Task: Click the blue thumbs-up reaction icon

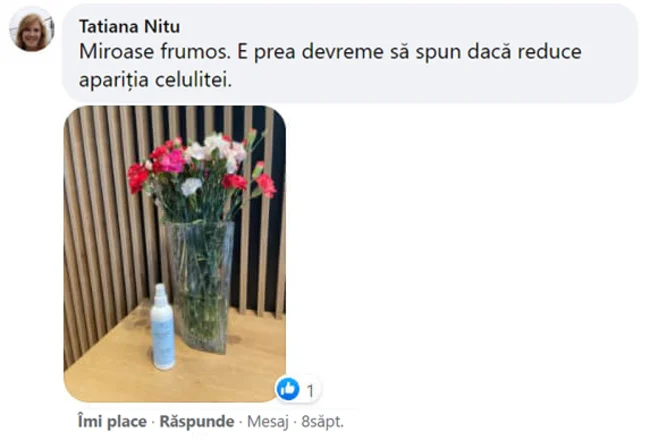Action: pos(287,389)
